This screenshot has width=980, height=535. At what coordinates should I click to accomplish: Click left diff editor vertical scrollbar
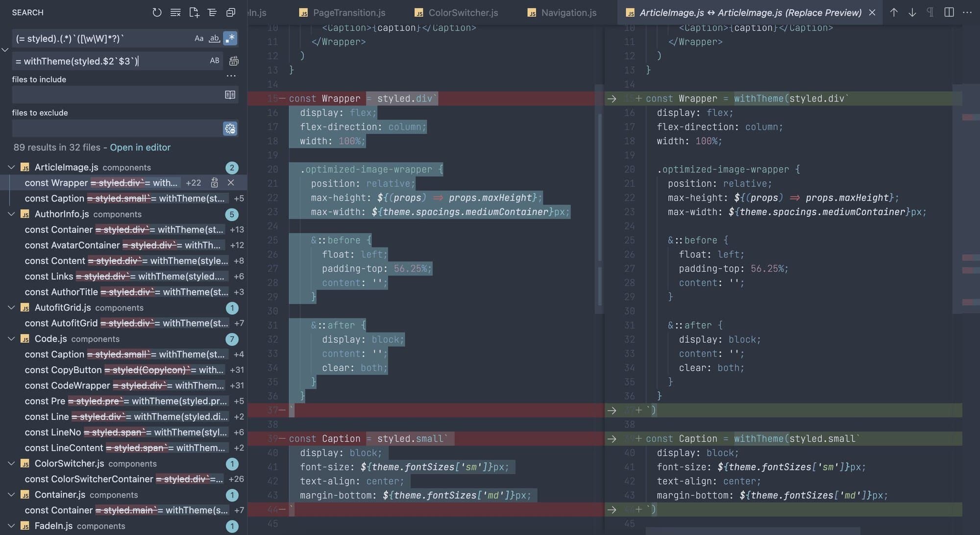pos(599,199)
